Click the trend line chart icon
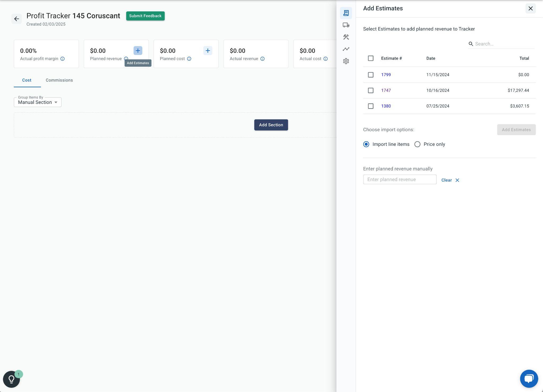The image size is (543, 392). pos(346,49)
